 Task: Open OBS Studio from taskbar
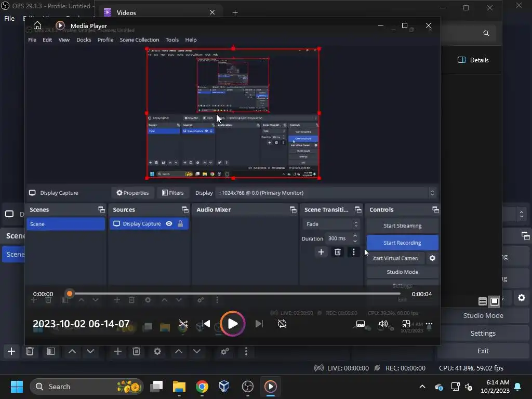(248, 387)
